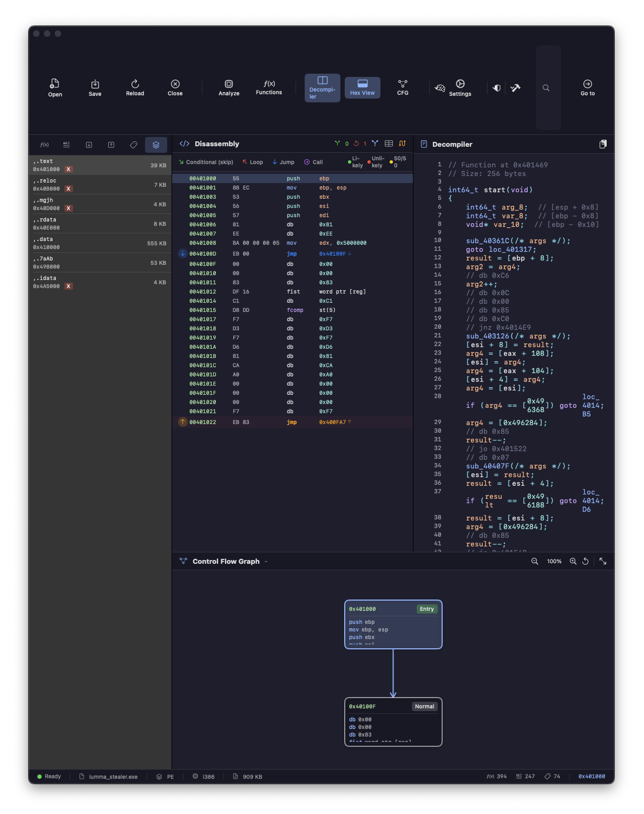The height and width of the screenshot is (814, 644).
Task: Copy decompiler output using the clipboard icon
Action: point(602,144)
